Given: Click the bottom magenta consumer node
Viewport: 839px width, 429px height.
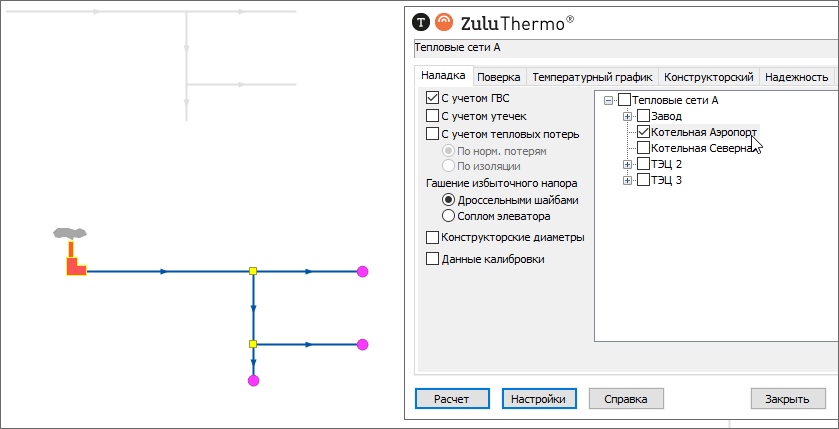Looking at the screenshot, I should point(253,381).
